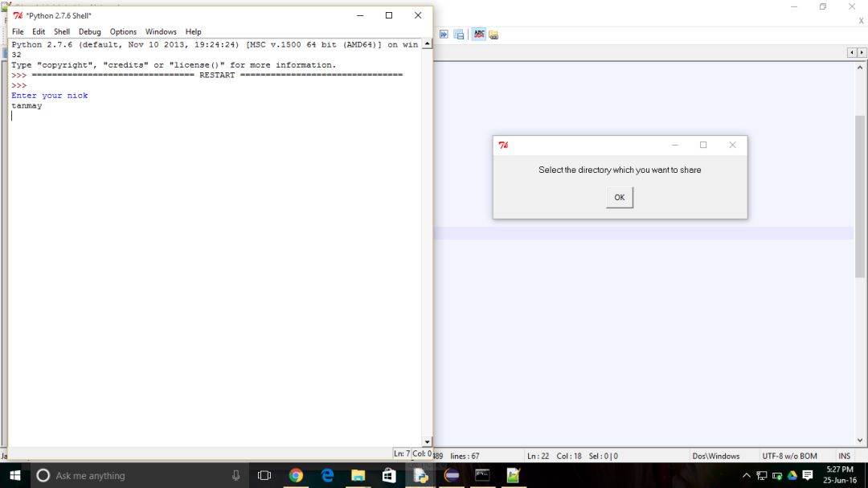
Task: Click the tab bar right scroll arrow in Notepad++
Action: point(862,52)
